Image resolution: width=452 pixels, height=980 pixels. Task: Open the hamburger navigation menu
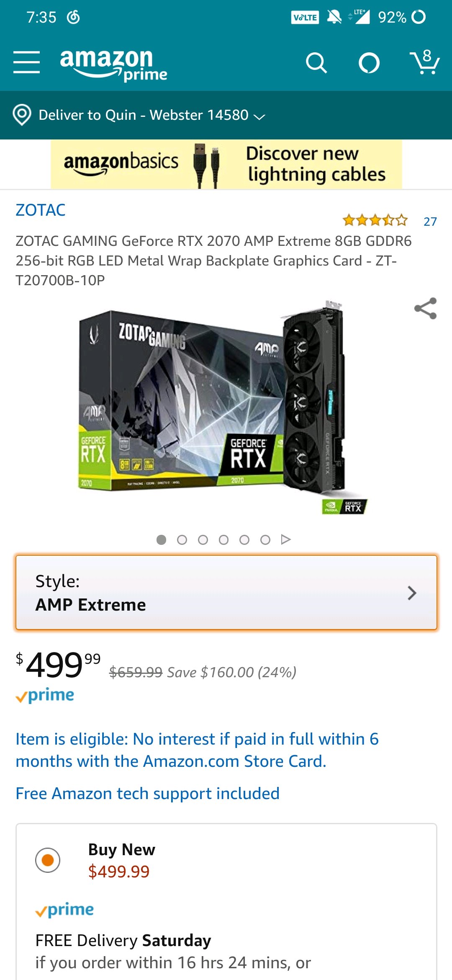[x=26, y=62]
